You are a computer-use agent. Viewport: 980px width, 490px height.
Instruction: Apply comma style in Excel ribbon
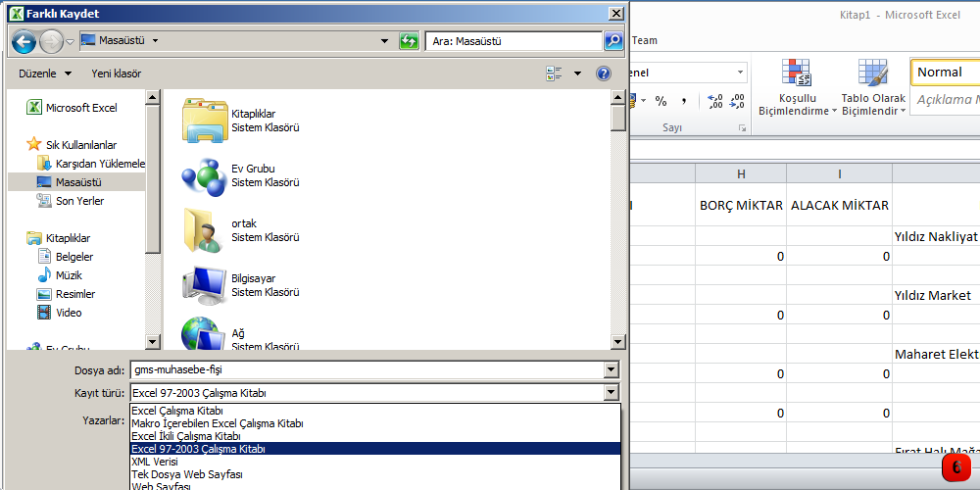[684, 101]
